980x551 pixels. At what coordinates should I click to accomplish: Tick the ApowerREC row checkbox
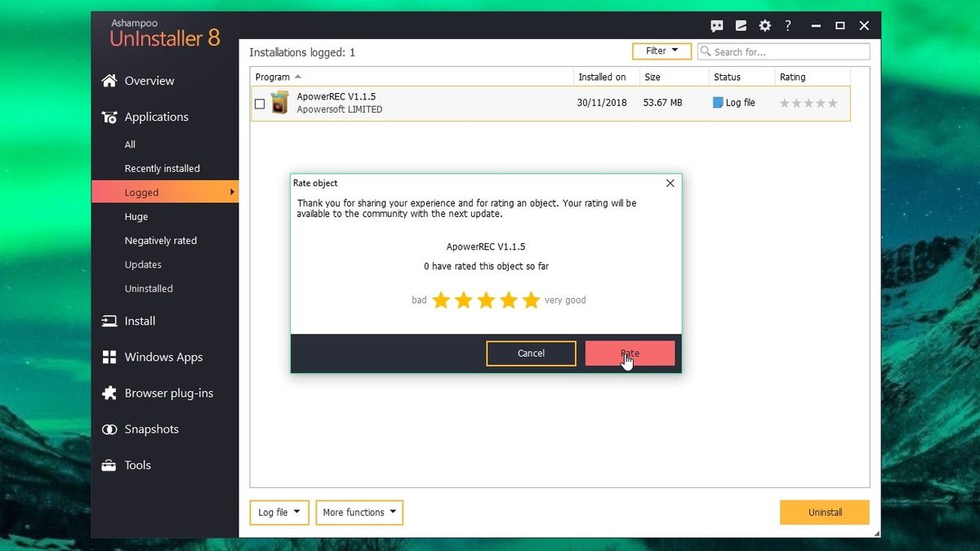260,104
